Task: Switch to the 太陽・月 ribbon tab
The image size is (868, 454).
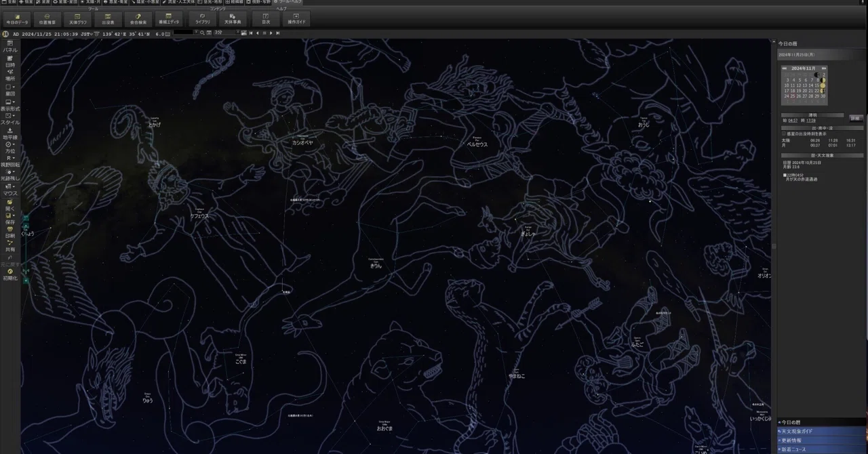Action: tap(91, 2)
